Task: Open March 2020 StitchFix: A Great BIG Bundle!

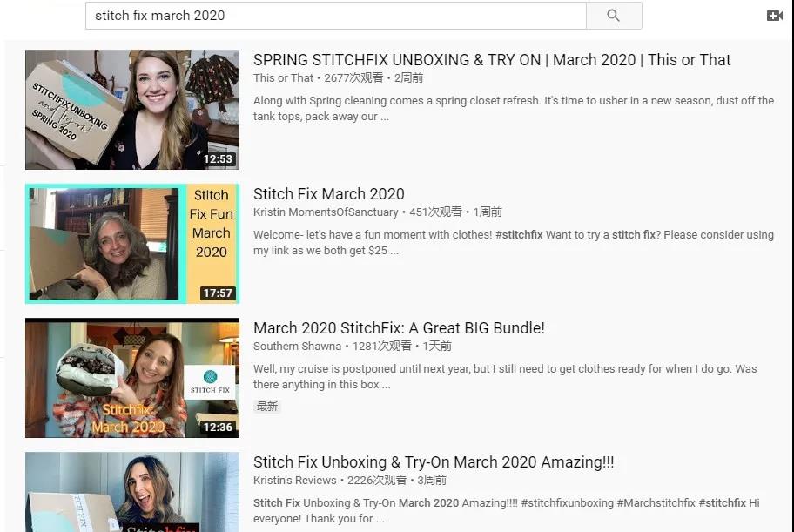Action: tap(399, 328)
